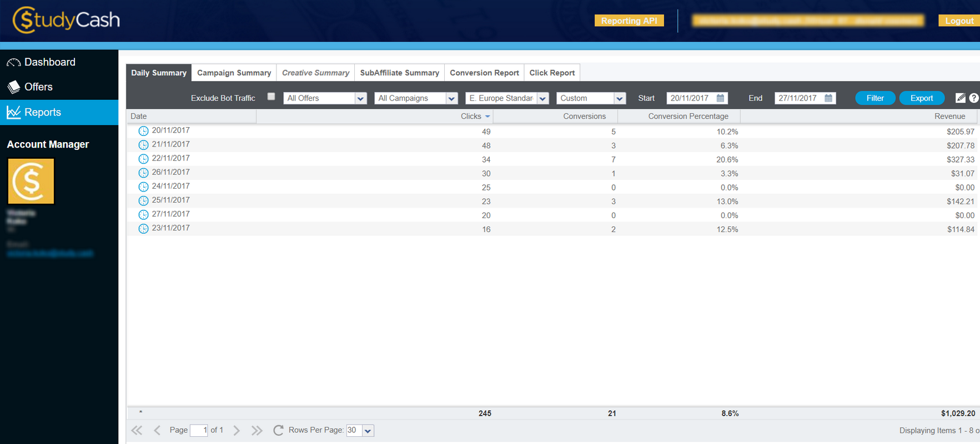Go to the next page arrow

[237, 430]
